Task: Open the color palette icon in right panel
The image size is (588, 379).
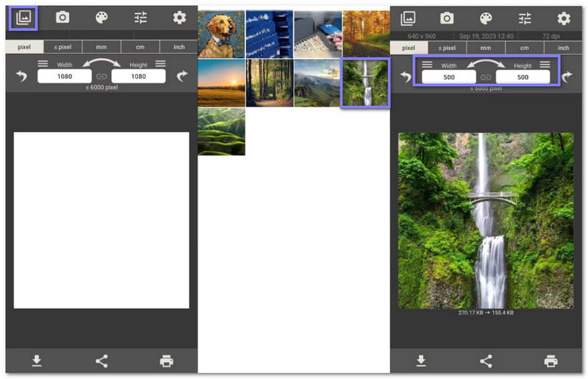Action: click(486, 18)
